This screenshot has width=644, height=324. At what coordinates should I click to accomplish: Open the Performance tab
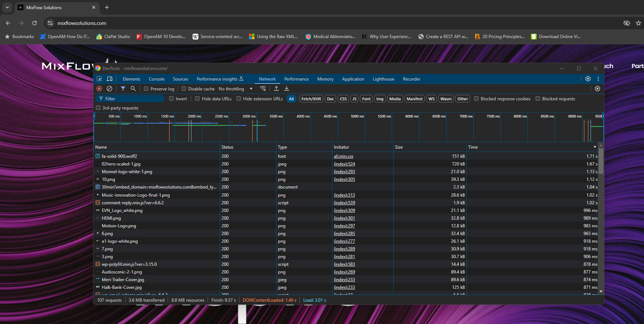coord(297,79)
